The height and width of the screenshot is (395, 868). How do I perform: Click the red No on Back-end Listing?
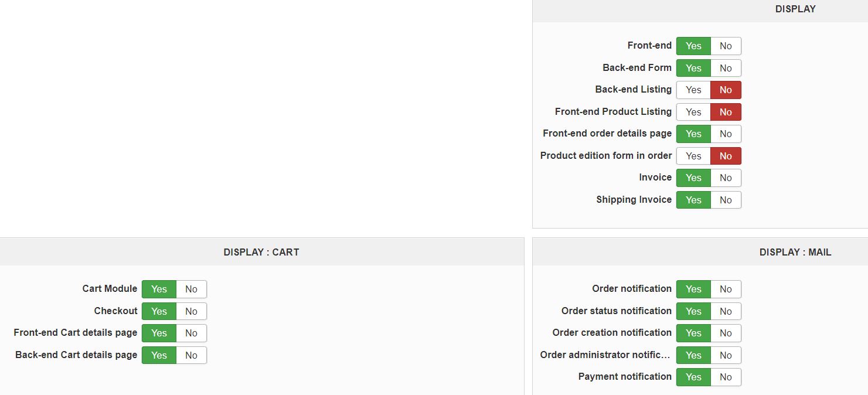tap(726, 90)
